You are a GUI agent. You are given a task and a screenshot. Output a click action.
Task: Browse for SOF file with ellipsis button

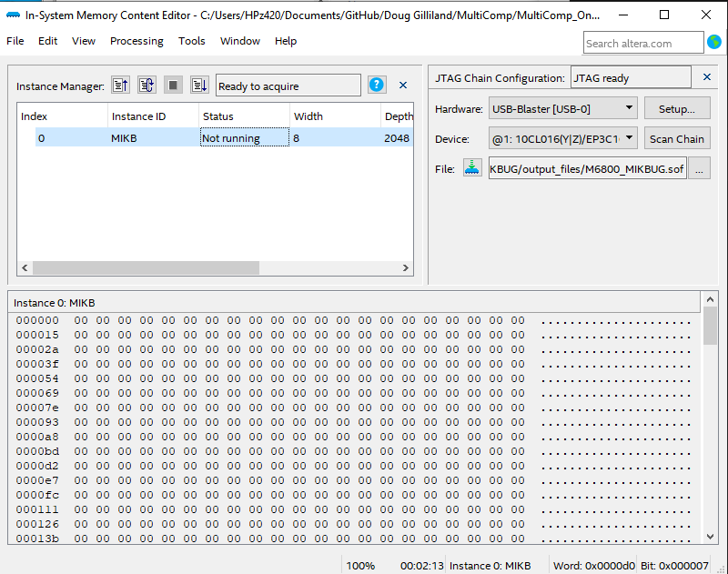pyautogui.click(x=699, y=168)
